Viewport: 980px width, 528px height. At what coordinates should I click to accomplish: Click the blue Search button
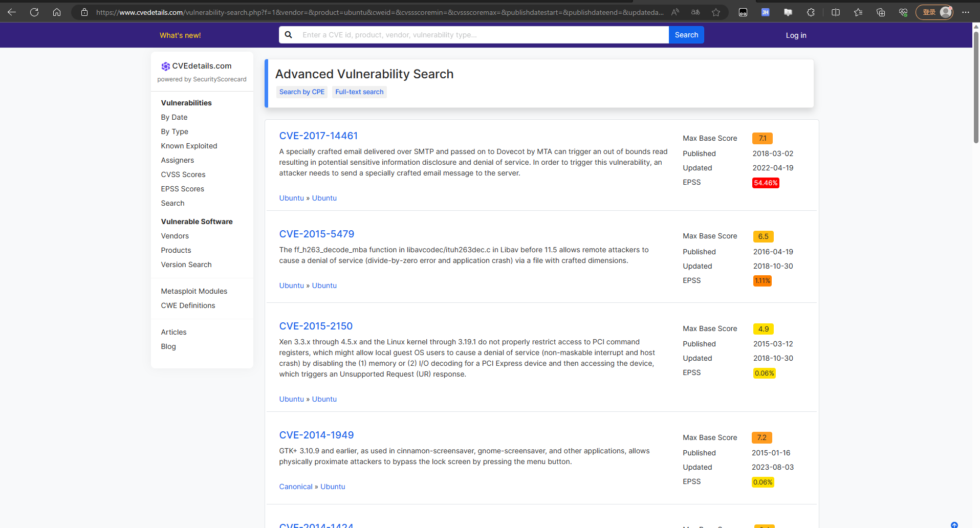coord(686,35)
